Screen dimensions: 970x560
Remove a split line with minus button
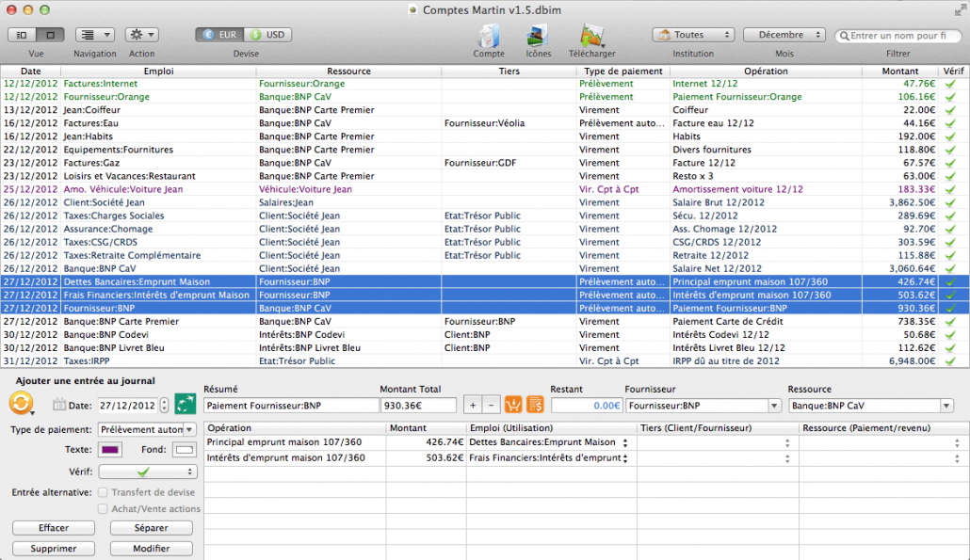[x=492, y=406]
